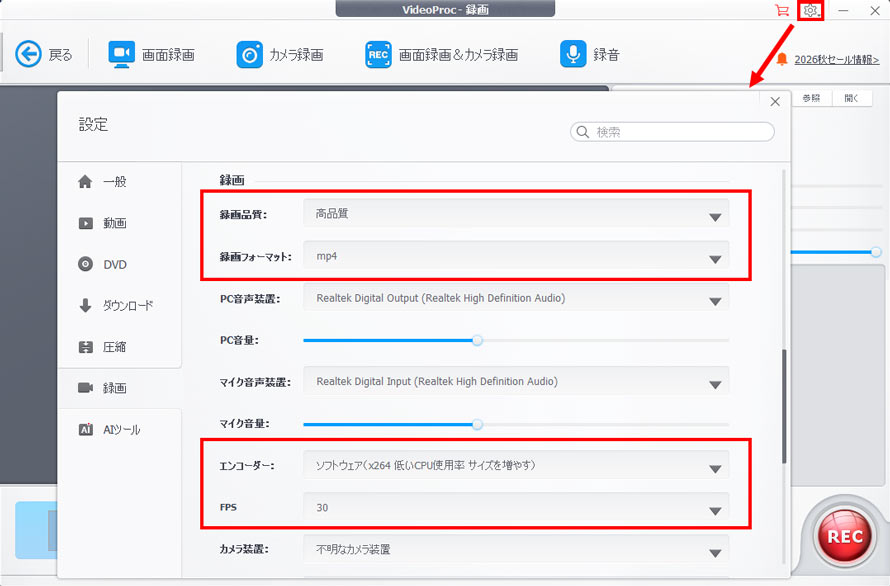The width and height of the screenshot is (890, 586).
Task: Open the ダウンロード download arrow icon
Action: click(85, 305)
